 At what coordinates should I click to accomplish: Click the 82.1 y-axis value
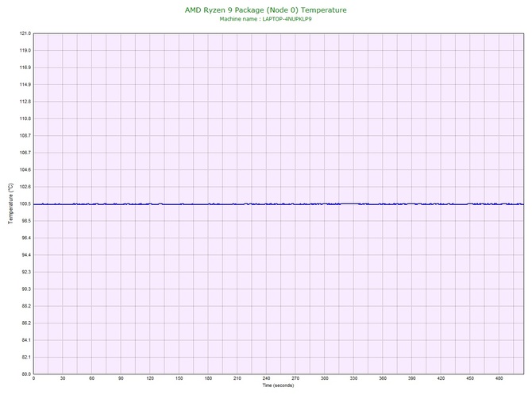26,357
